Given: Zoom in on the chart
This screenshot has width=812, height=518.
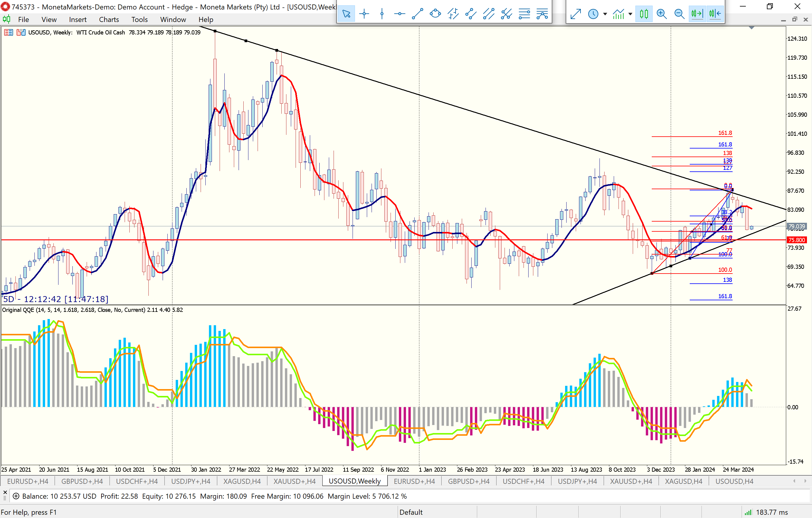Looking at the screenshot, I should pos(662,14).
